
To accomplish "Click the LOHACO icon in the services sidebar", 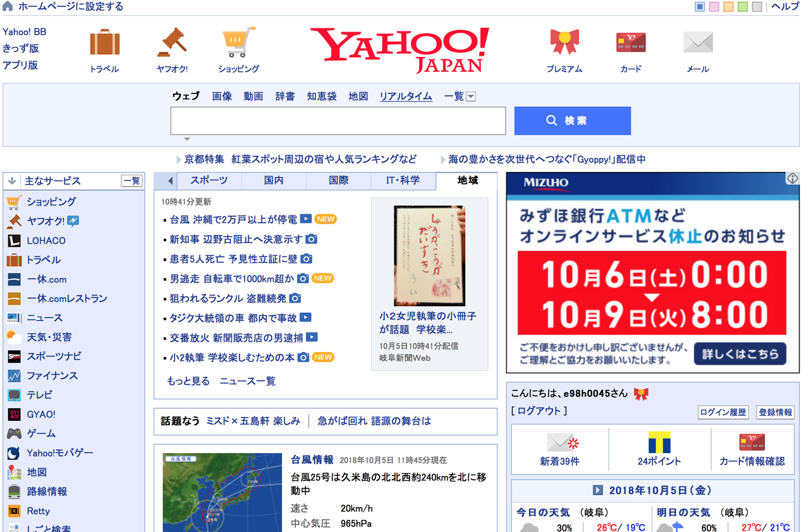I will click(x=14, y=241).
